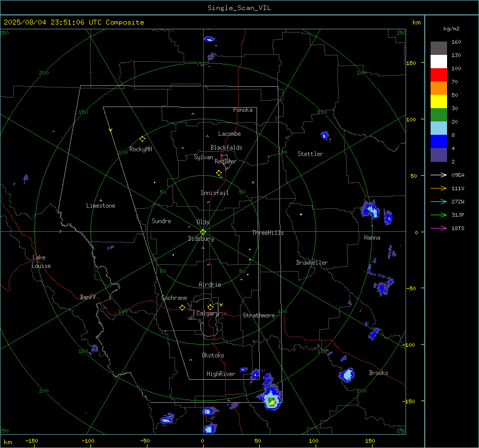This screenshot has height=448, width=479.
Task: Select the blue 8 kg/m2 legend swatch
Action: click(439, 141)
